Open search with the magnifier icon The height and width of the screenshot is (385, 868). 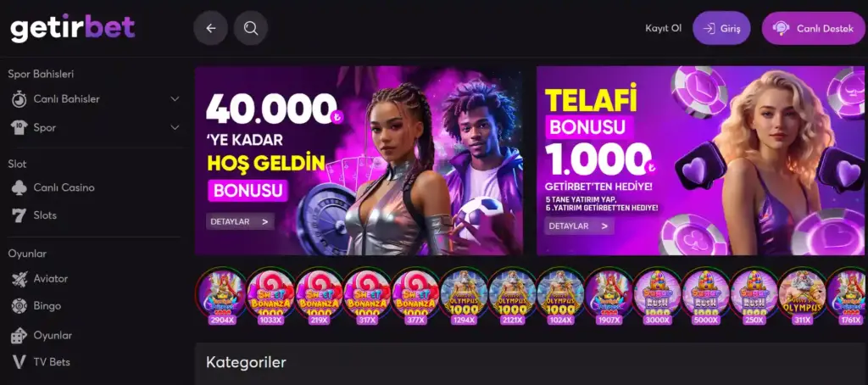pyautogui.click(x=251, y=28)
